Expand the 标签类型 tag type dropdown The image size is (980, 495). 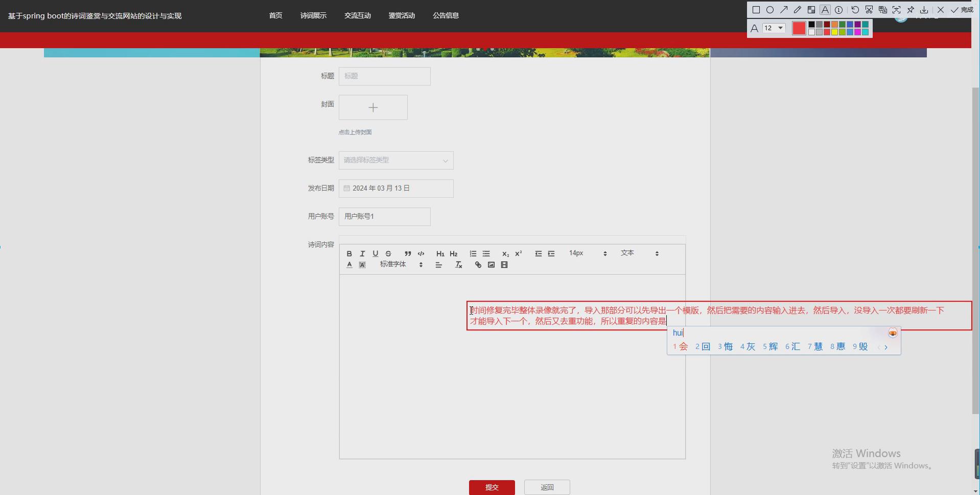coord(396,160)
